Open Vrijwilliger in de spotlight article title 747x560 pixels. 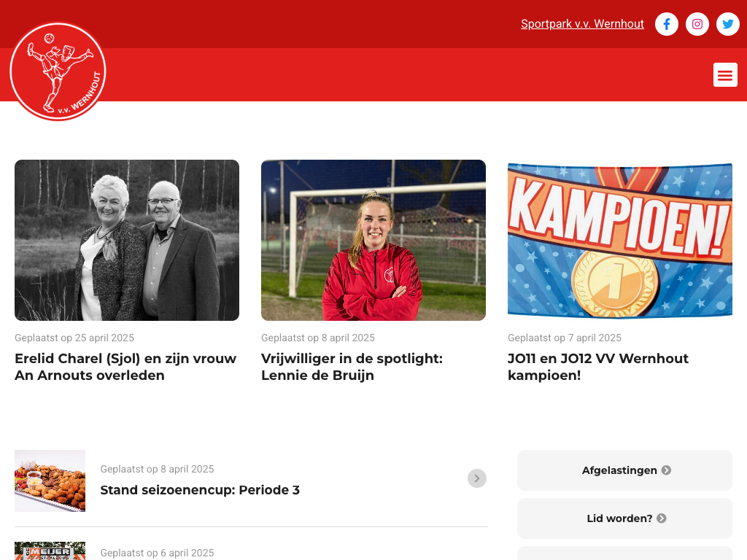(x=352, y=367)
